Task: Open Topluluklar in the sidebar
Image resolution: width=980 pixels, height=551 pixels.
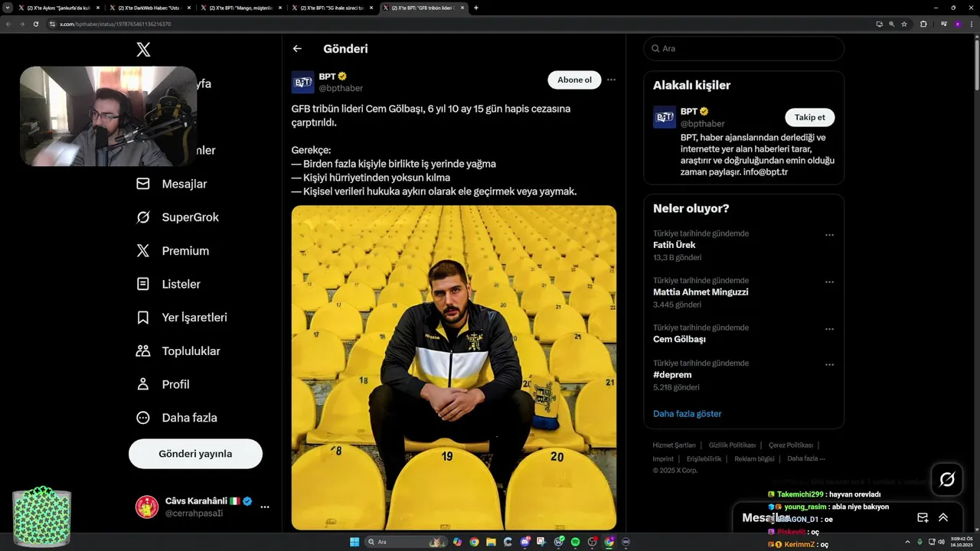Action: coord(178,351)
